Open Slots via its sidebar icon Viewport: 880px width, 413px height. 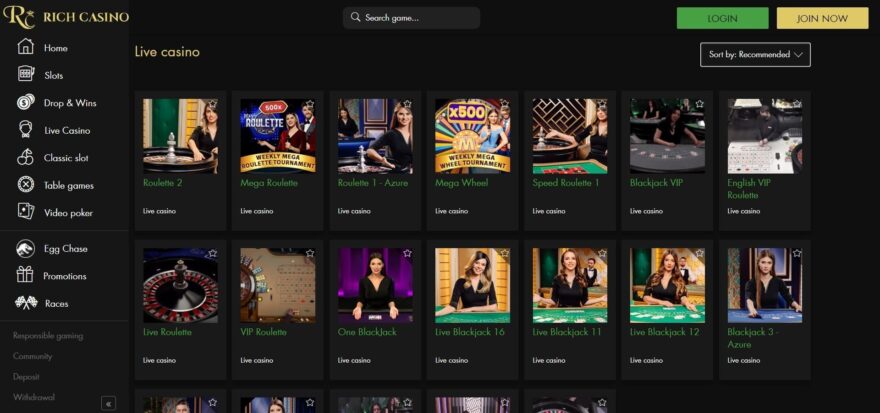pyautogui.click(x=26, y=75)
